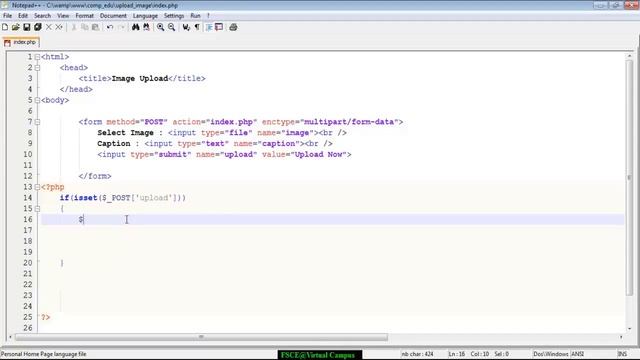
Task: Collapse the php block fold on line 13
Action: click(x=37, y=187)
